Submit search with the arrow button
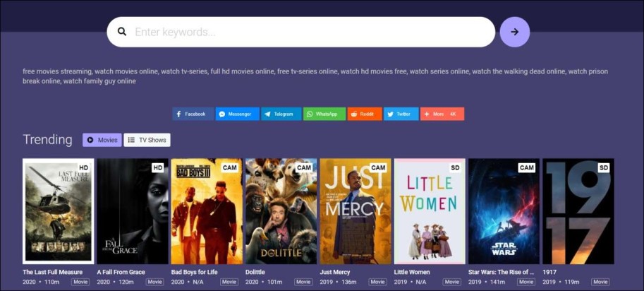 (515, 32)
